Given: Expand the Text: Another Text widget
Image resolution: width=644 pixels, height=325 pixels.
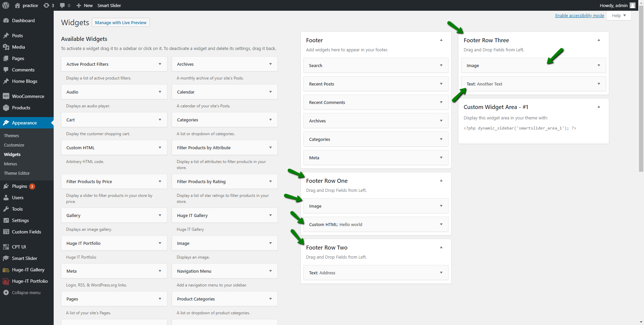Looking at the screenshot, I should pyautogui.click(x=599, y=84).
